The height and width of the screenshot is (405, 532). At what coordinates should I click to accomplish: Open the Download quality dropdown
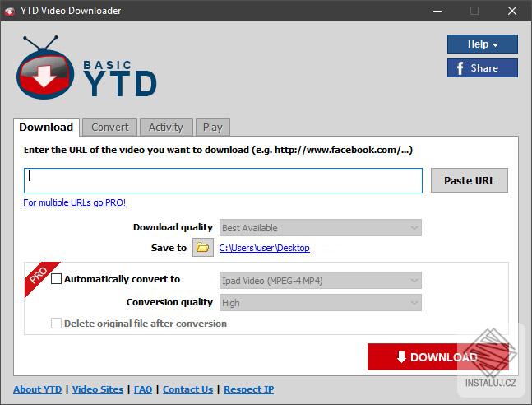click(x=321, y=228)
